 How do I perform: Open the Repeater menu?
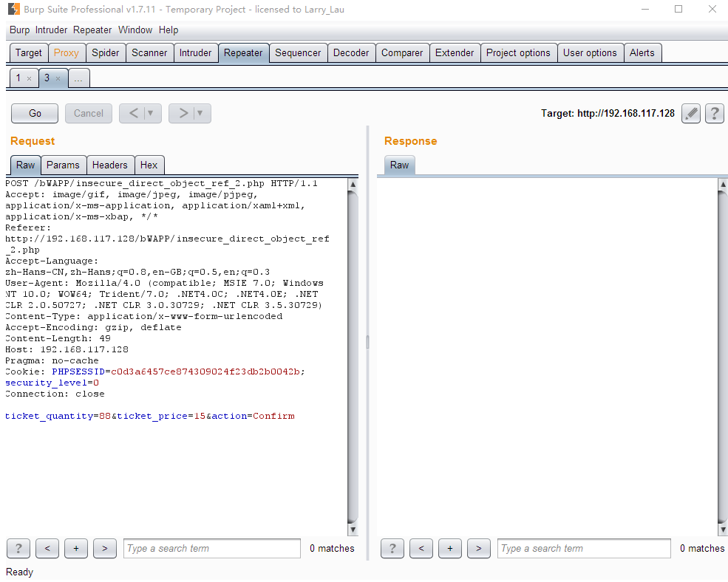coord(92,30)
